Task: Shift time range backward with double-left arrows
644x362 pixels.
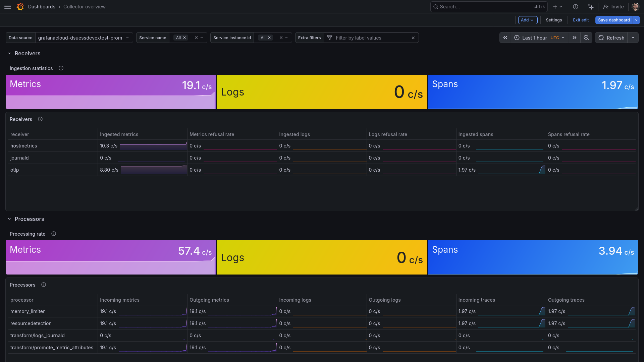Action: click(x=505, y=38)
